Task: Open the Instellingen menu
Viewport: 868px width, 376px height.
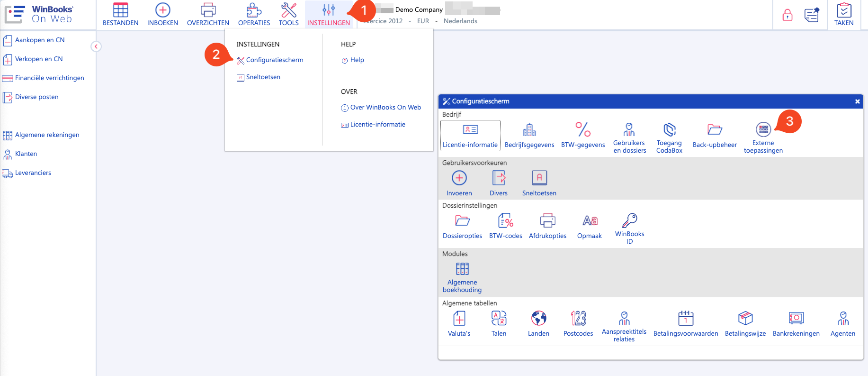Action: click(328, 14)
